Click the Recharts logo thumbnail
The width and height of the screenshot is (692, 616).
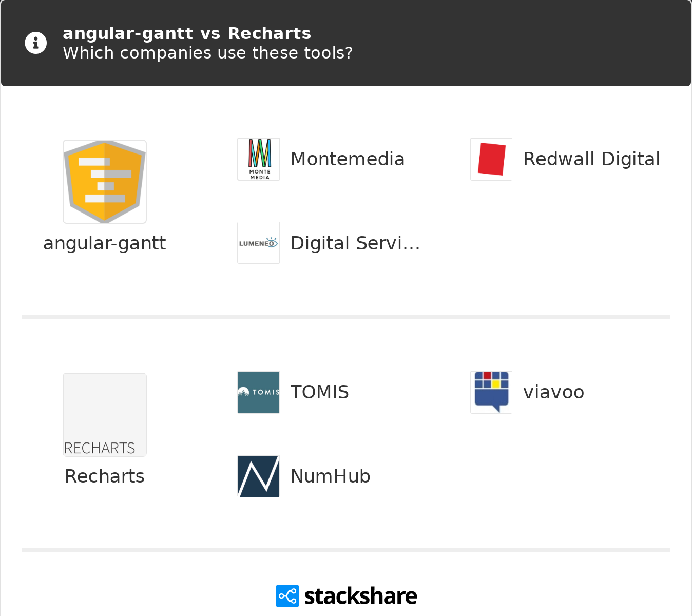[105, 415]
